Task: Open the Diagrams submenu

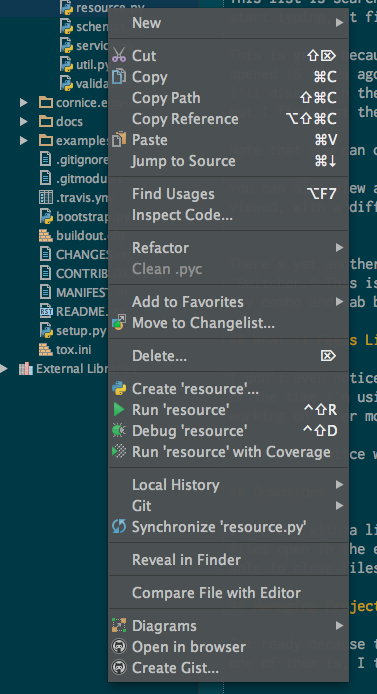Action: tap(228, 626)
